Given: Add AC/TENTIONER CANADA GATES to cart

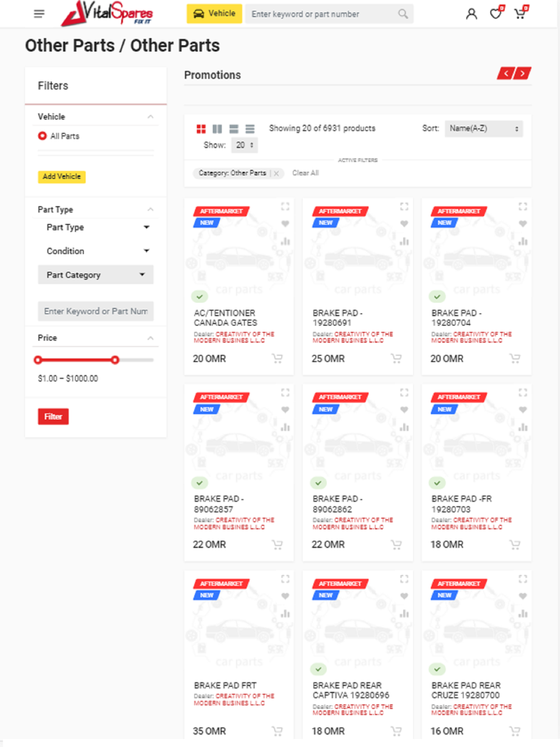Looking at the screenshot, I should [277, 358].
